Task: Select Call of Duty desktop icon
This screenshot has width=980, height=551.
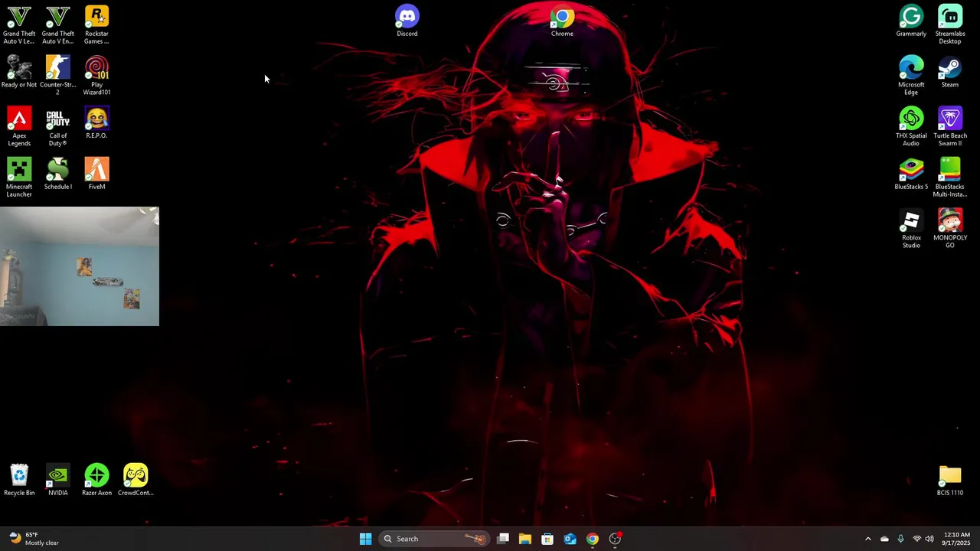Action: [58, 127]
